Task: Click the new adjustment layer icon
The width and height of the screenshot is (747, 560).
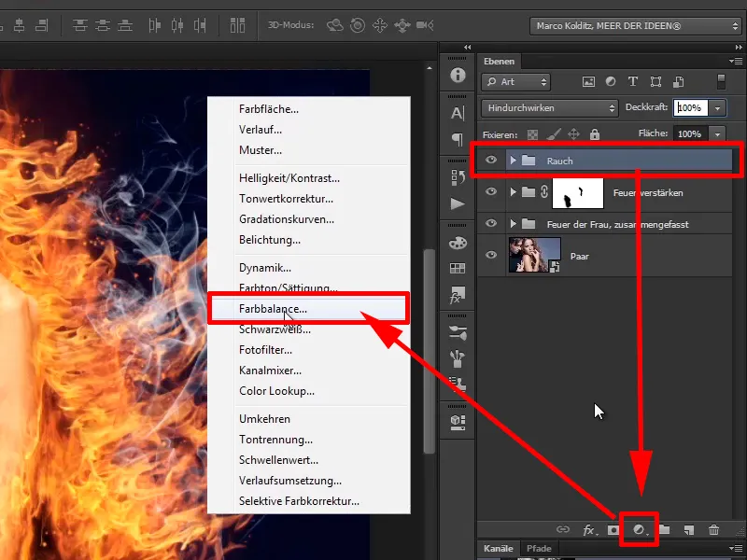Action: pos(639,529)
